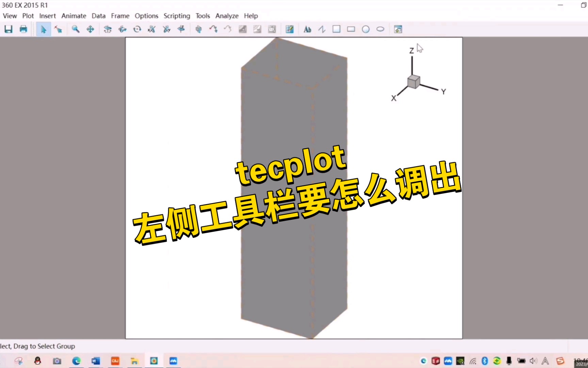Pick the slice placement tool

tap(199, 29)
